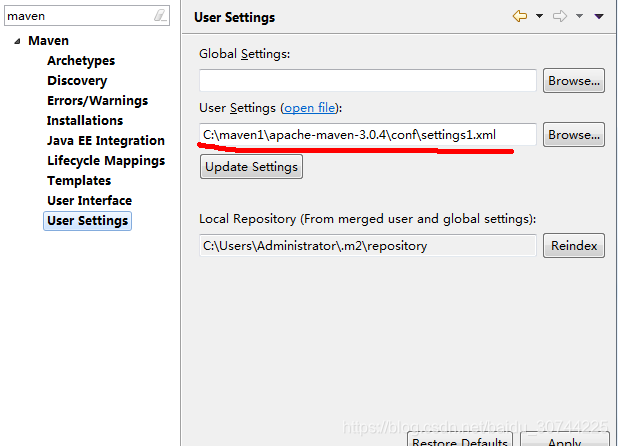618x446 pixels.
Task: Browse for the User Settings file
Action: (x=574, y=135)
